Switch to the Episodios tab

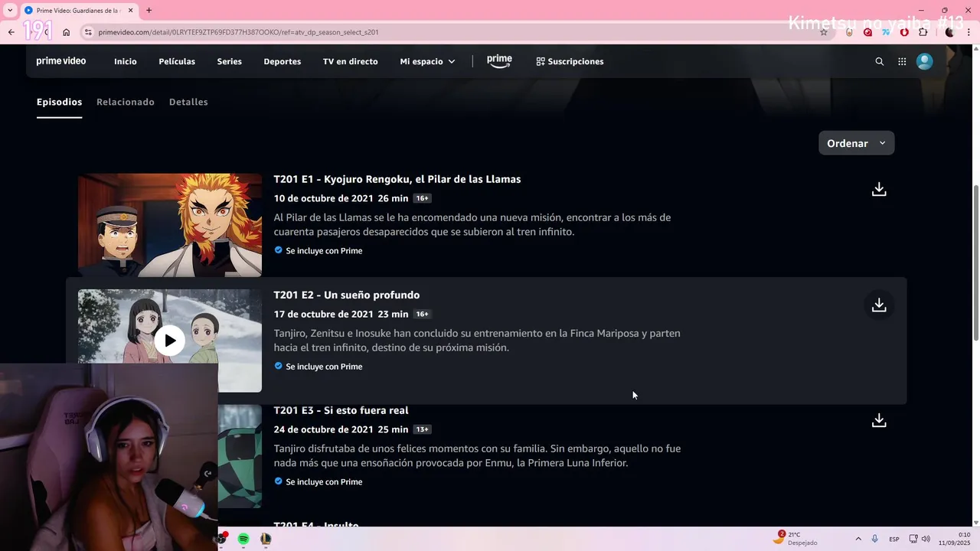59,102
